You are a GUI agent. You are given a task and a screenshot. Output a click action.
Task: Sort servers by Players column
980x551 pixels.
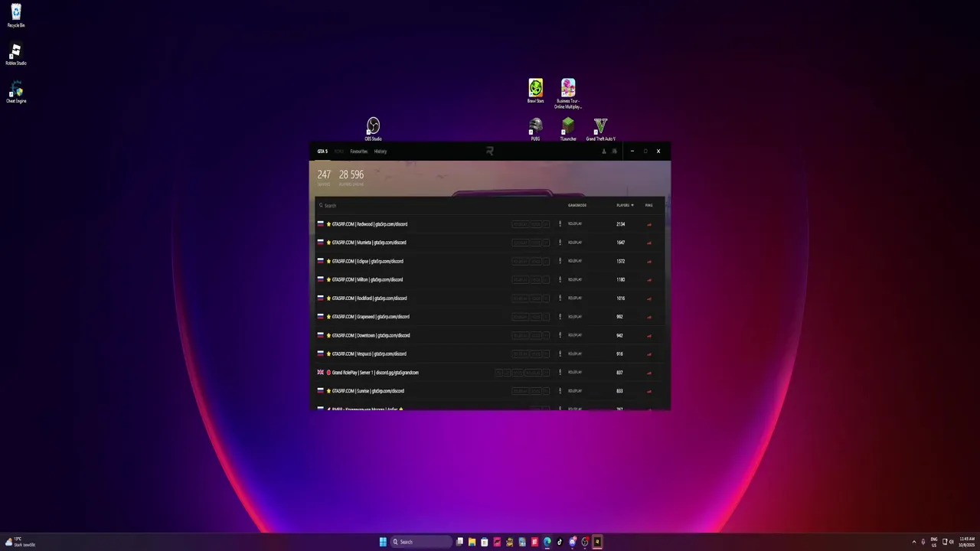(x=625, y=205)
